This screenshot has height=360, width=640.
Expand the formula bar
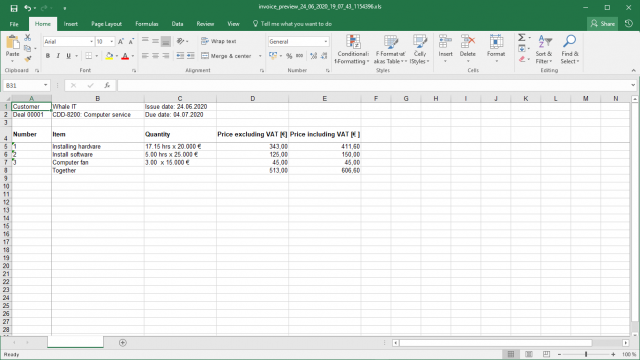tap(633, 85)
